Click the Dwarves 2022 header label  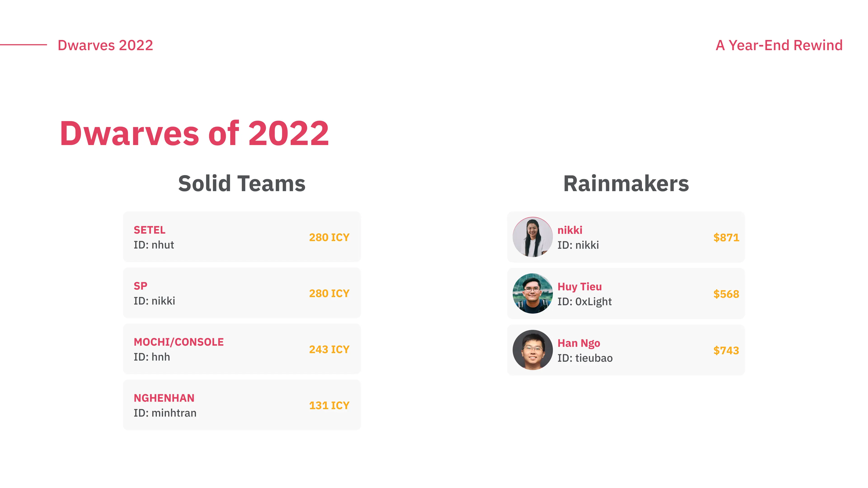[106, 45]
